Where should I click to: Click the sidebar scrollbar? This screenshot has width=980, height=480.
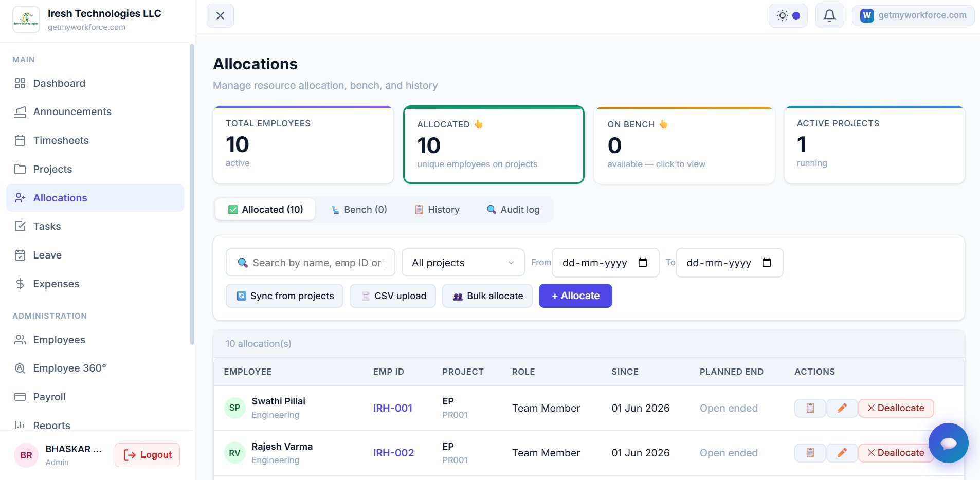[192, 194]
